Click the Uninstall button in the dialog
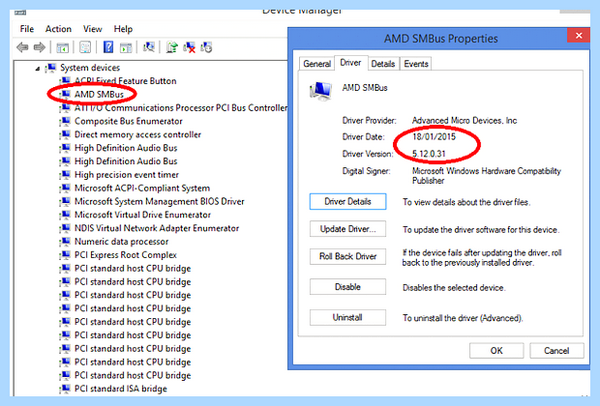This screenshot has height=406, width=600. (x=348, y=318)
